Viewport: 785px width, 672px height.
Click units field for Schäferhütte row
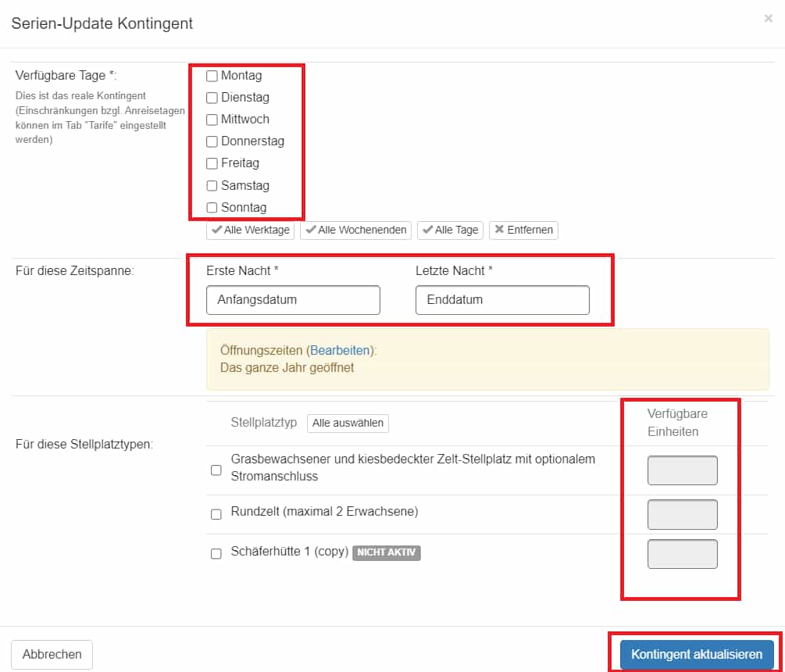pyautogui.click(x=683, y=554)
